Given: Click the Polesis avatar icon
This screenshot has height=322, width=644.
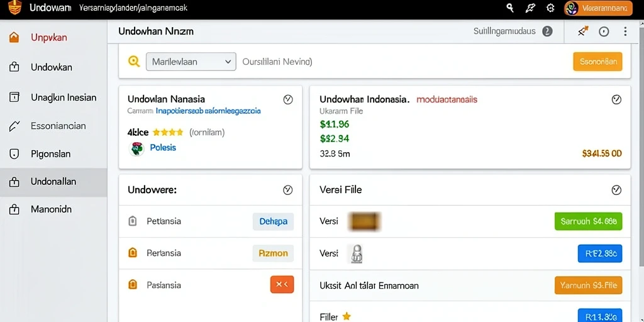Looking at the screenshot, I should (x=136, y=148).
